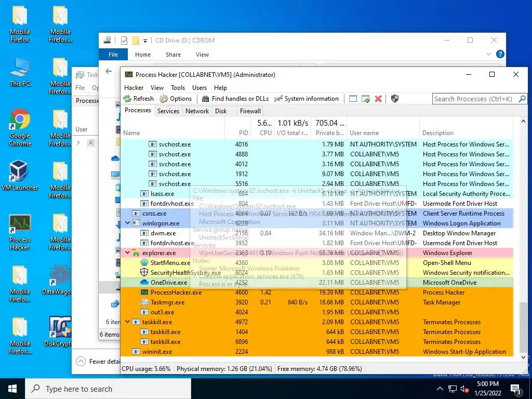Click the muted volume tray icon
Screen dimensions: 532x399
click(x=464, y=389)
